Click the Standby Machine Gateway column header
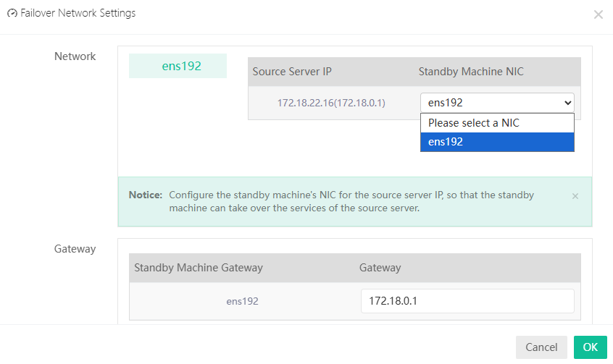The image size is (613, 364). point(199,268)
